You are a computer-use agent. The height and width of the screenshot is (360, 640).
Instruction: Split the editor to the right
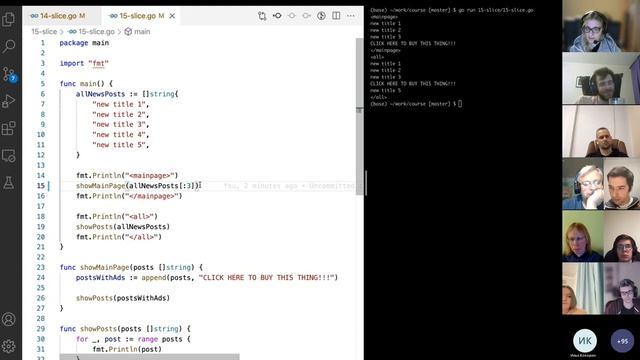click(336, 16)
